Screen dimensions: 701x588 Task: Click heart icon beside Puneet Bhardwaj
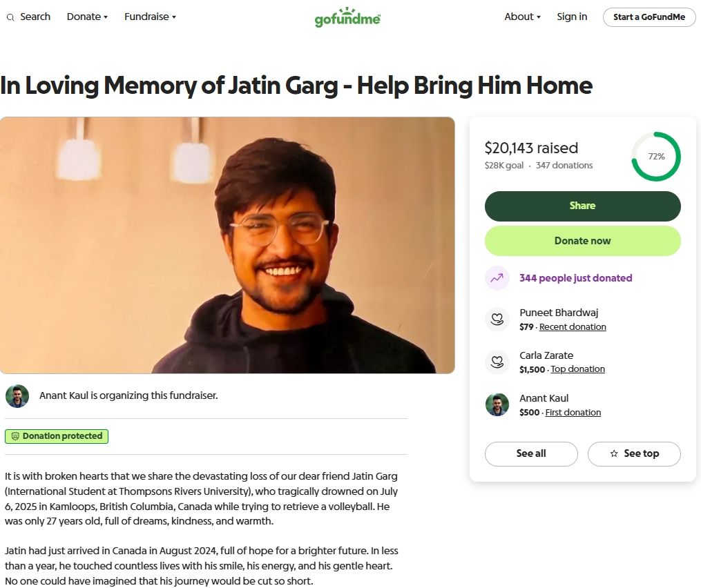[497, 319]
